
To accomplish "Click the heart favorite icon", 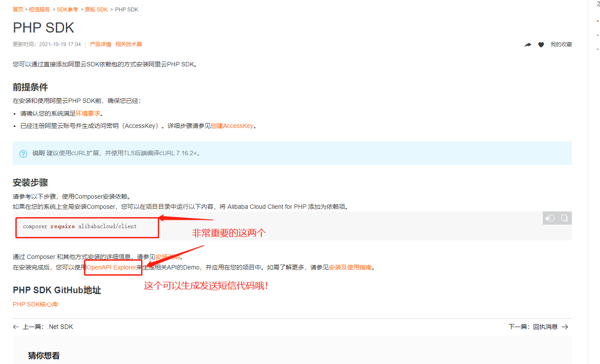I will point(541,45).
